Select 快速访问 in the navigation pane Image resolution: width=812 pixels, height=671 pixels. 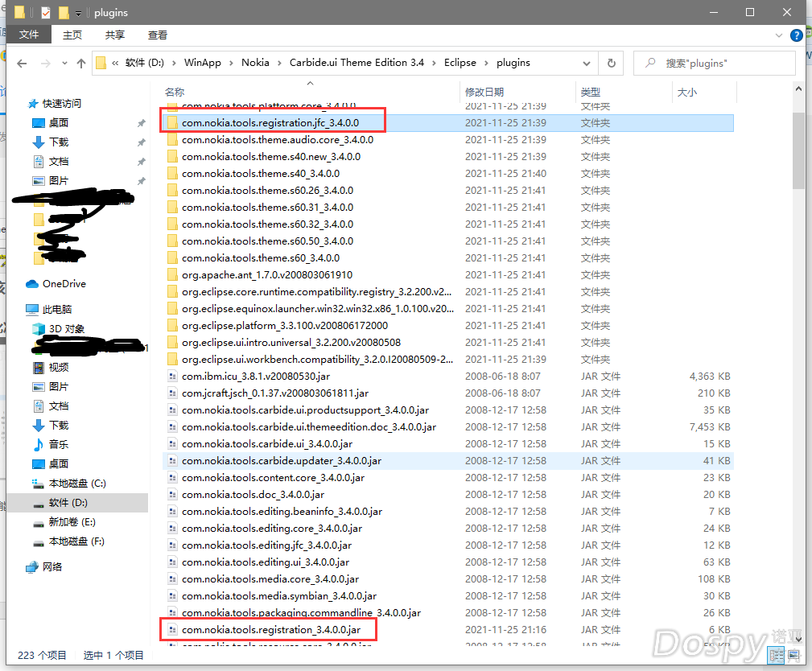(x=62, y=104)
